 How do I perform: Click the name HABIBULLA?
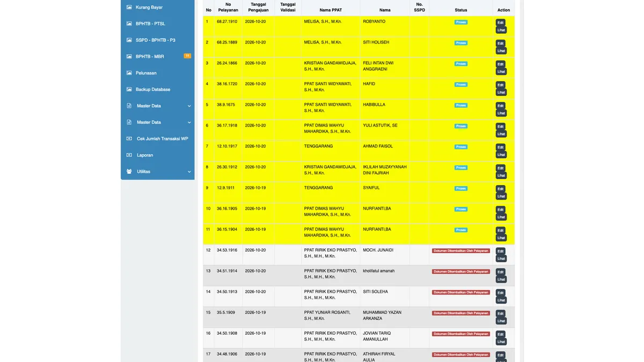click(375, 105)
